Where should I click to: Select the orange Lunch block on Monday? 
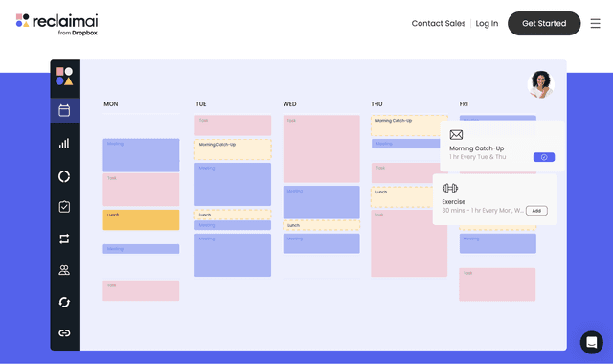tap(141, 219)
